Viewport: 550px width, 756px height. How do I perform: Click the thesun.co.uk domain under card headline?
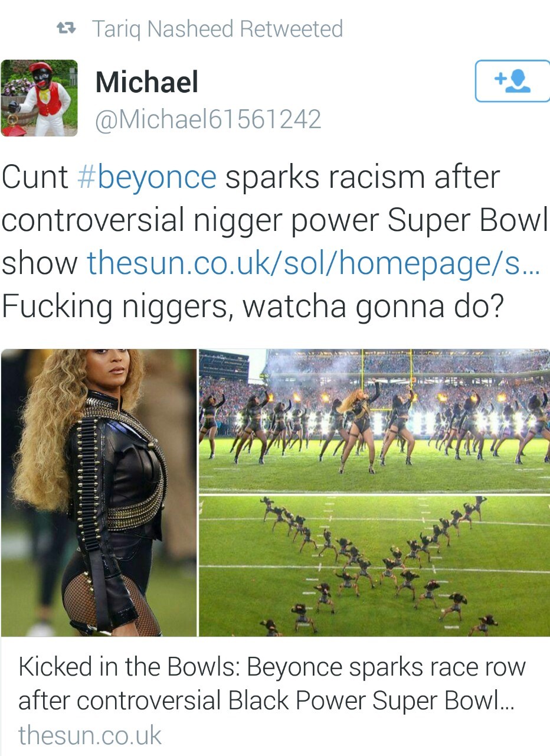click(90, 735)
